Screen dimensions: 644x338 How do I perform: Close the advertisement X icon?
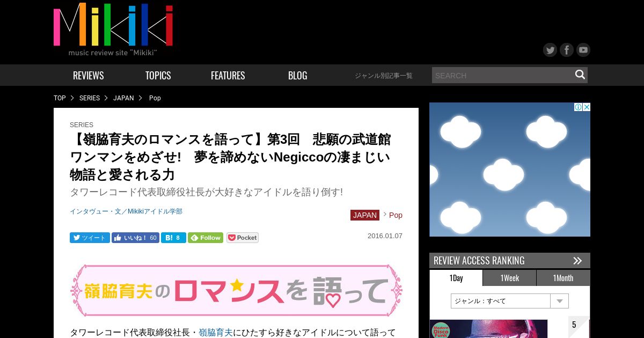click(587, 107)
